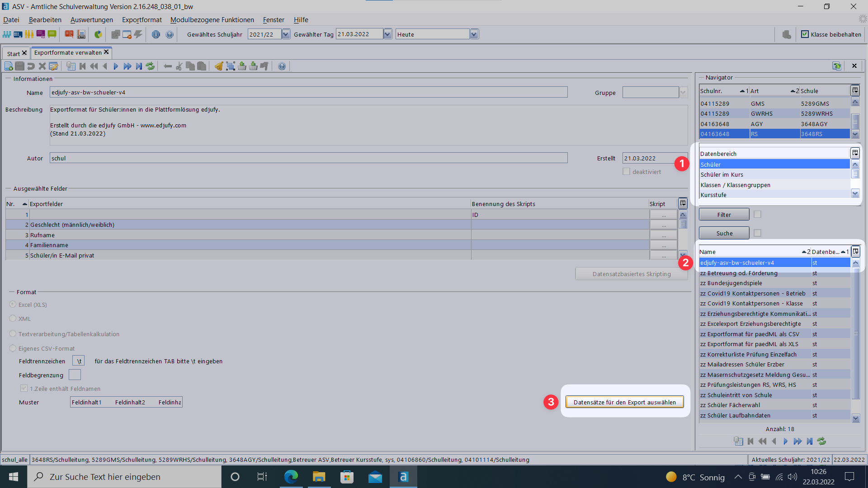Click into the Name input field

point(308,92)
